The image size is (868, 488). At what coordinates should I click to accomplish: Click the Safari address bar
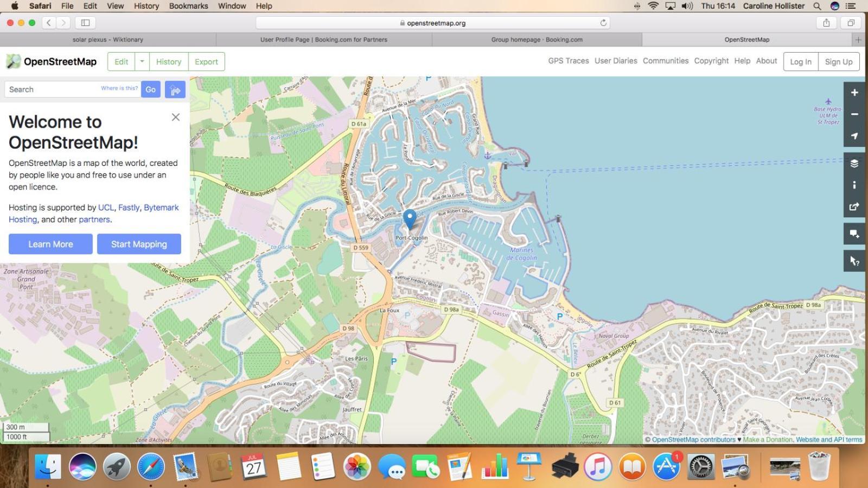[x=433, y=23]
